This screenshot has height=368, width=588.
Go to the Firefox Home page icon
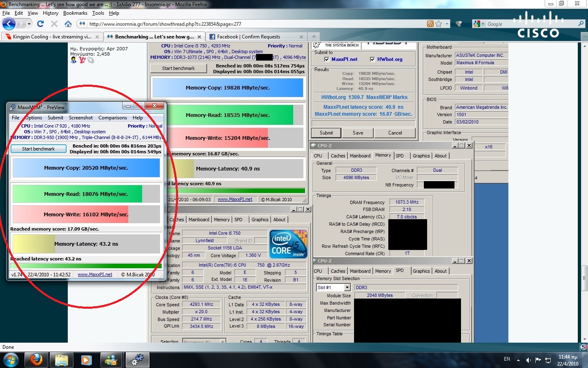68,24
